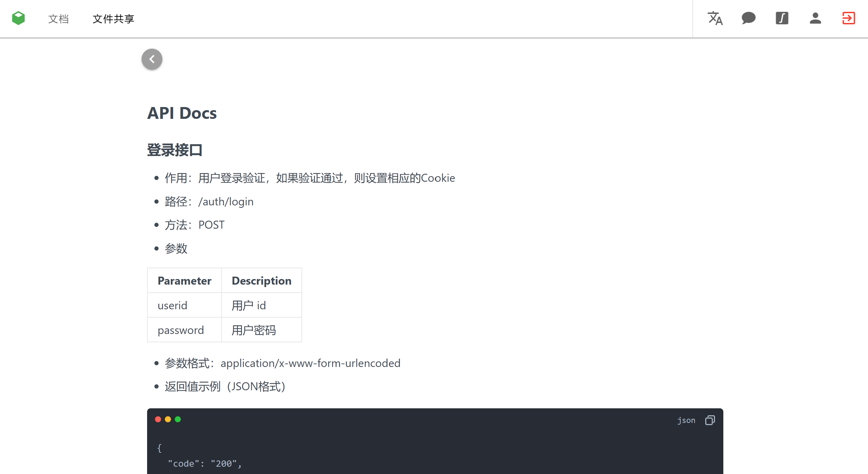Click the 登录接口 heading
The image size is (868, 474).
(x=175, y=150)
